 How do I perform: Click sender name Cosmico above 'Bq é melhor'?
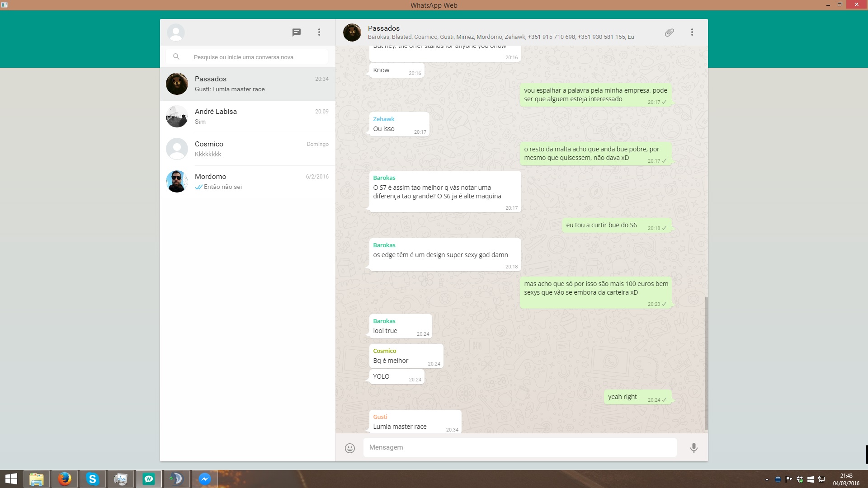[x=385, y=351]
